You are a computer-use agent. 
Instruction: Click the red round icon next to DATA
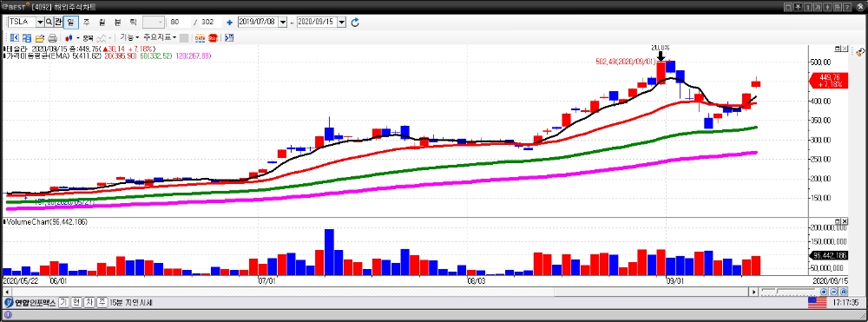tap(213, 38)
